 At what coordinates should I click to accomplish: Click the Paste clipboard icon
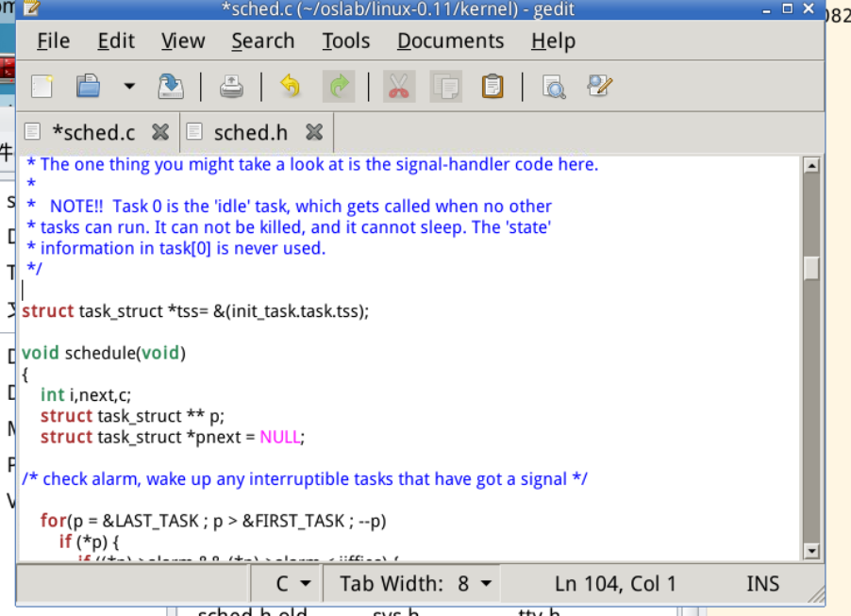pyautogui.click(x=492, y=87)
